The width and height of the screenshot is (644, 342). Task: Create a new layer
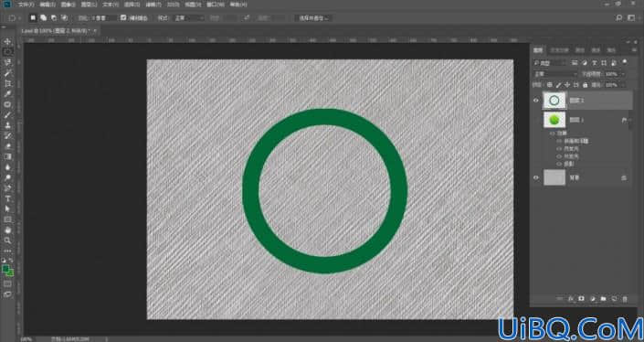[x=615, y=299]
